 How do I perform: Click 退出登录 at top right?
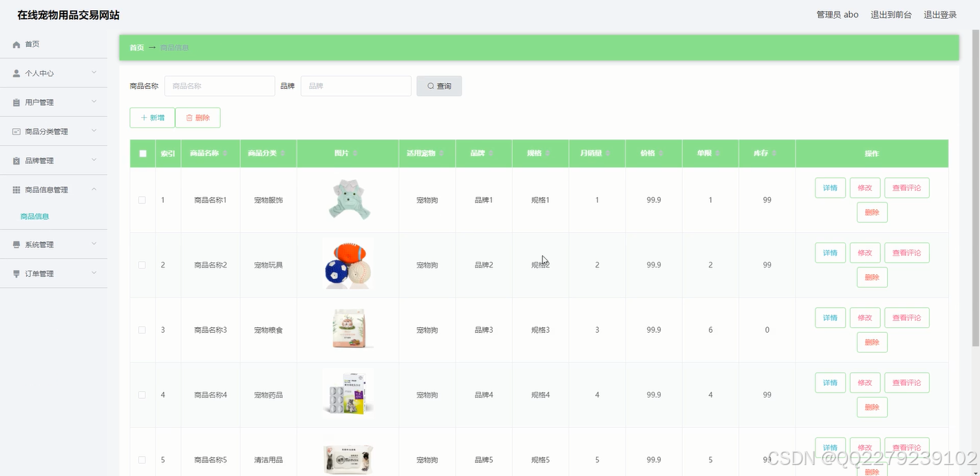point(940,14)
